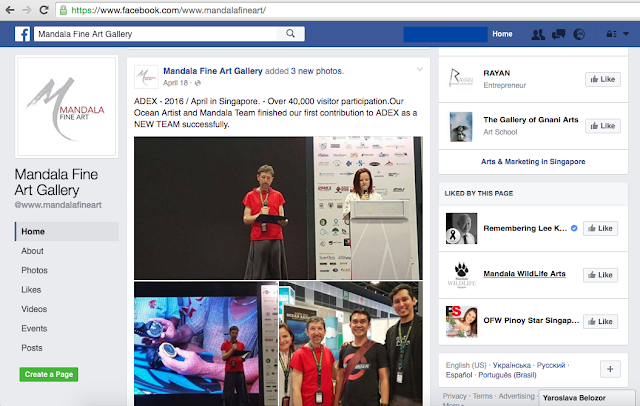Open the speakers on stage photo
Image resolution: width=640 pixels, height=406 pixels.
point(278,208)
